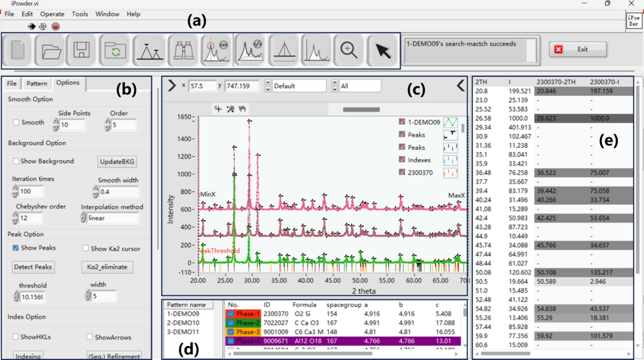Select the graph zoom tool in the palette
644x360 pixels.
[230, 109]
